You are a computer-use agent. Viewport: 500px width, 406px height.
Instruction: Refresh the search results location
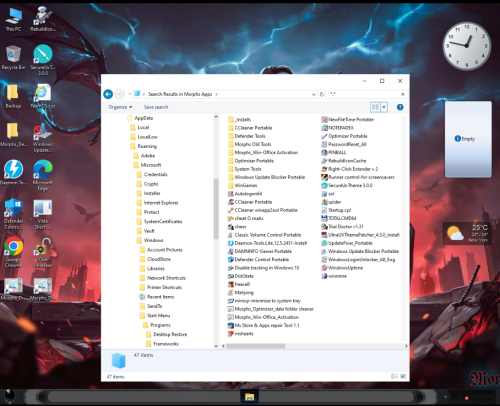pos(322,94)
